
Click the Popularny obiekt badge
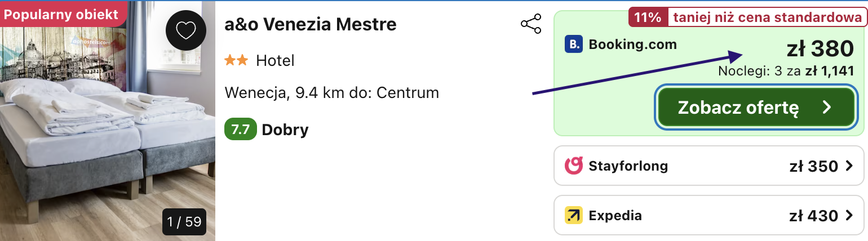pyautogui.click(x=63, y=14)
